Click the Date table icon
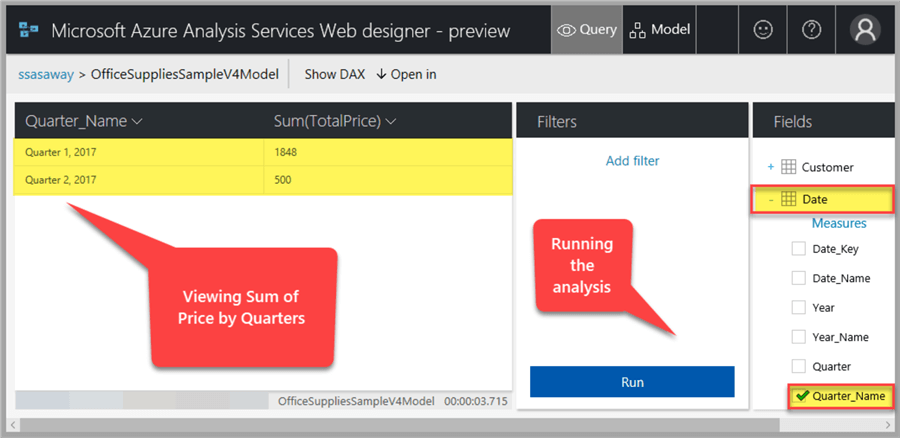This screenshot has width=900, height=438. click(x=789, y=200)
